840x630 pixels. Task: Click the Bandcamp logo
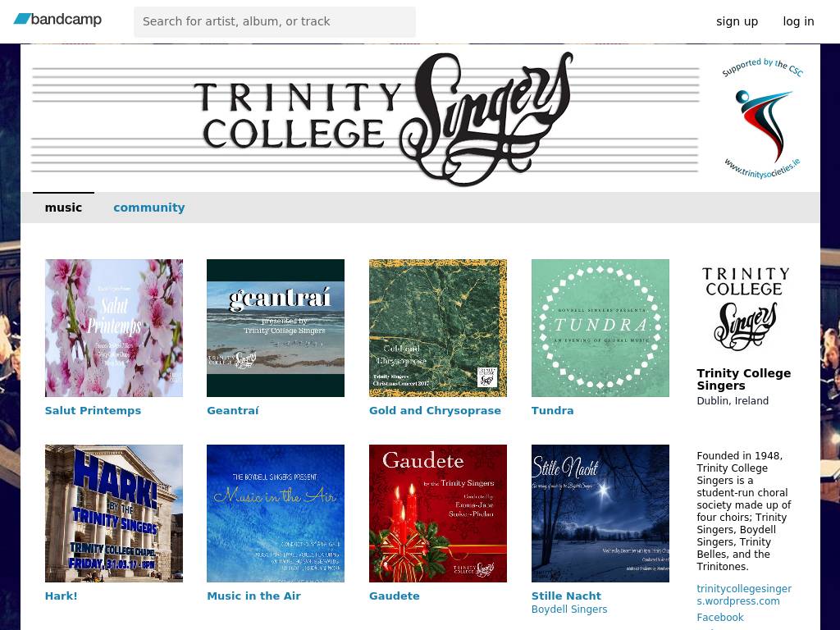tap(57, 20)
